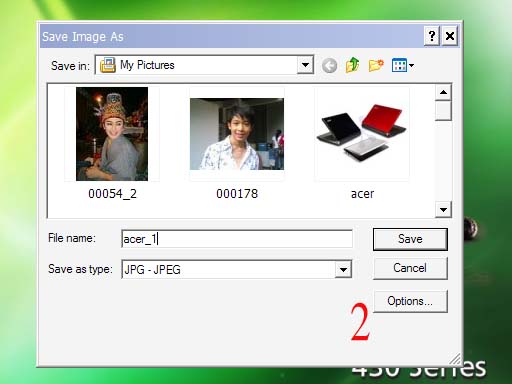Click into the File name field
This screenshot has height=384, width=512.
[237, 239]
